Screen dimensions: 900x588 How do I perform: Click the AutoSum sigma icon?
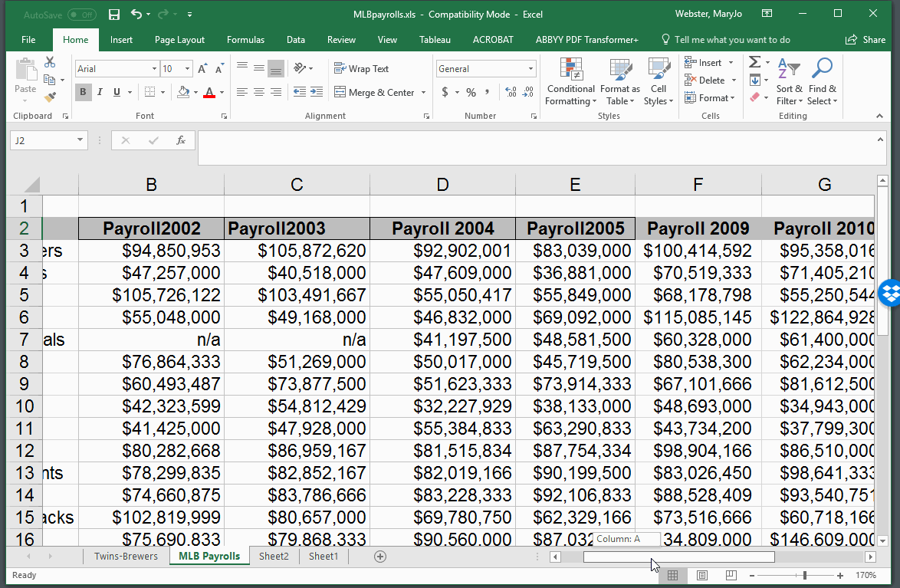point(755,62)
